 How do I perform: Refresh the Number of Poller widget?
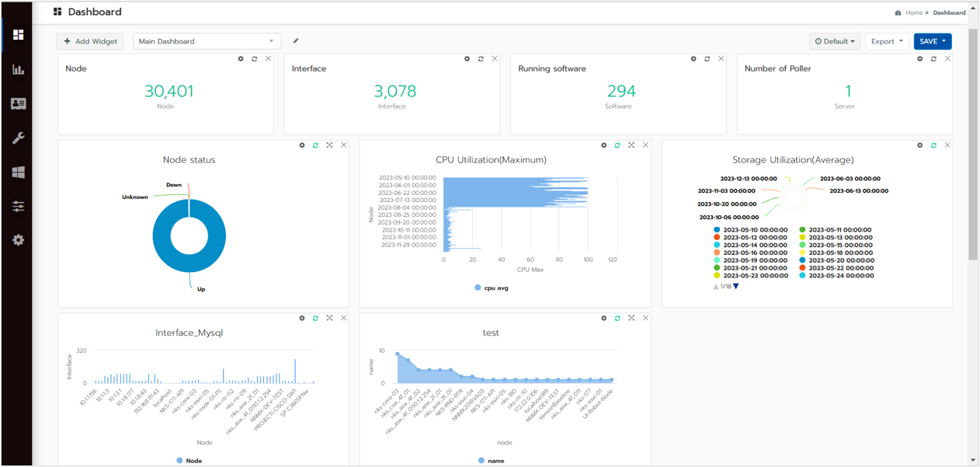[x=933, y=59]
